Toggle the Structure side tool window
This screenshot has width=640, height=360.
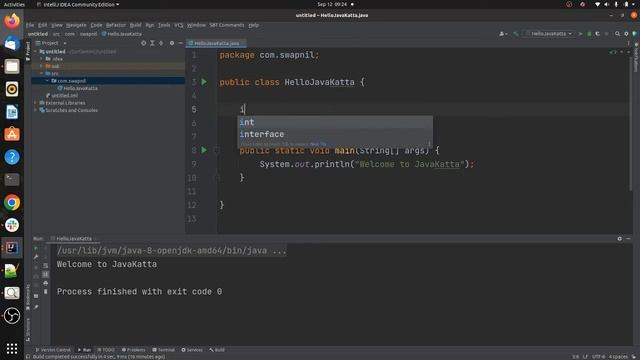(27, 329)
